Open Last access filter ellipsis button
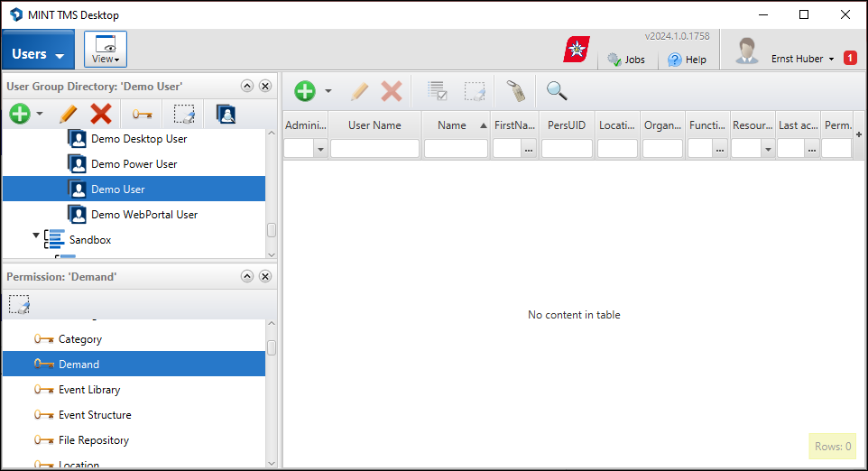The height and width of the screenshot is (471, 868). click(811, 149)
